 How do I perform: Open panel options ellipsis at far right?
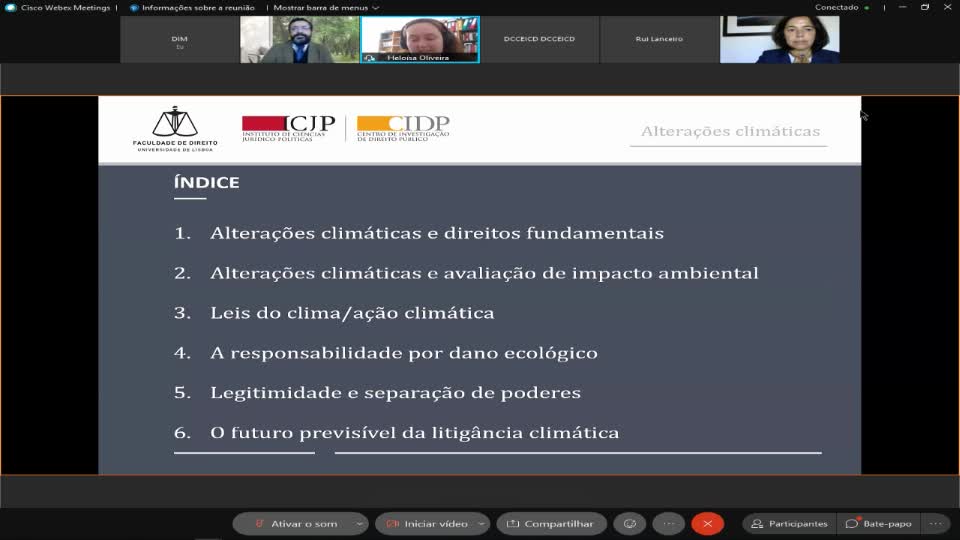[935, 523]
